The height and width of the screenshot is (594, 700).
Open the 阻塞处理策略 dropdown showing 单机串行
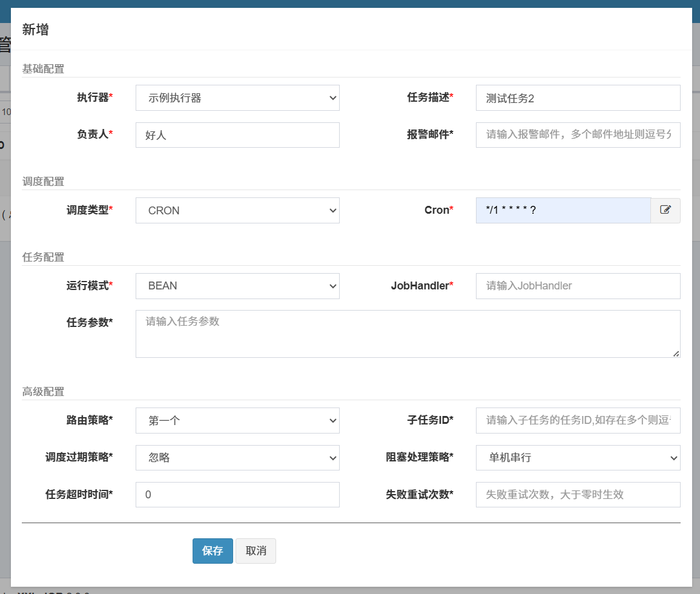[x=578, y=458]
